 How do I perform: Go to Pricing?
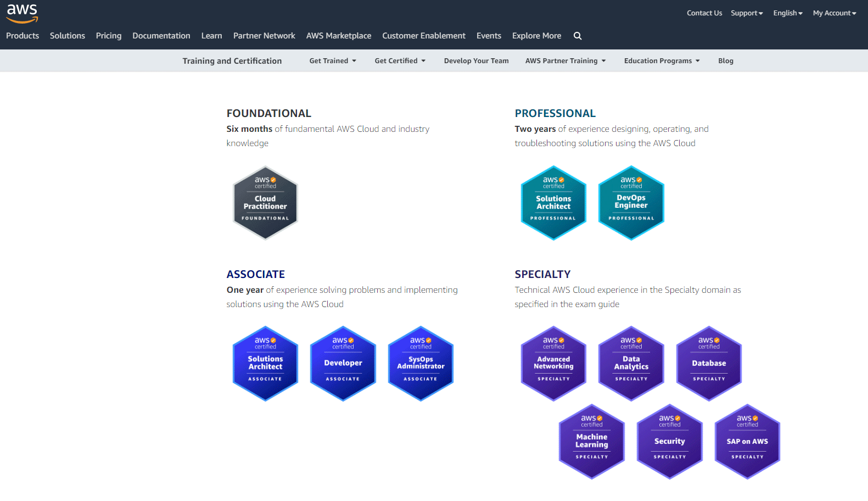[x=109, y=36]
